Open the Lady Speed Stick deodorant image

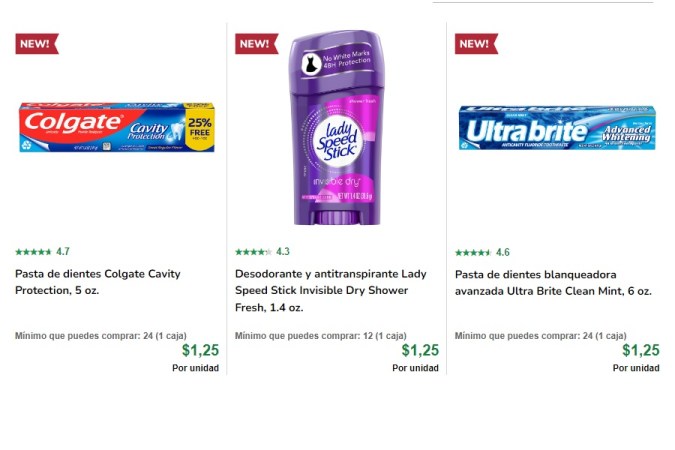tap(335, 127)
